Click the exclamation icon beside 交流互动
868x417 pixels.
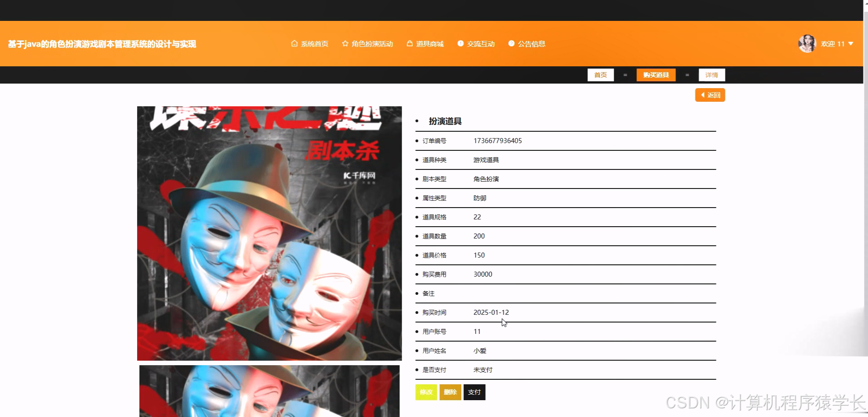coord(460,44)
